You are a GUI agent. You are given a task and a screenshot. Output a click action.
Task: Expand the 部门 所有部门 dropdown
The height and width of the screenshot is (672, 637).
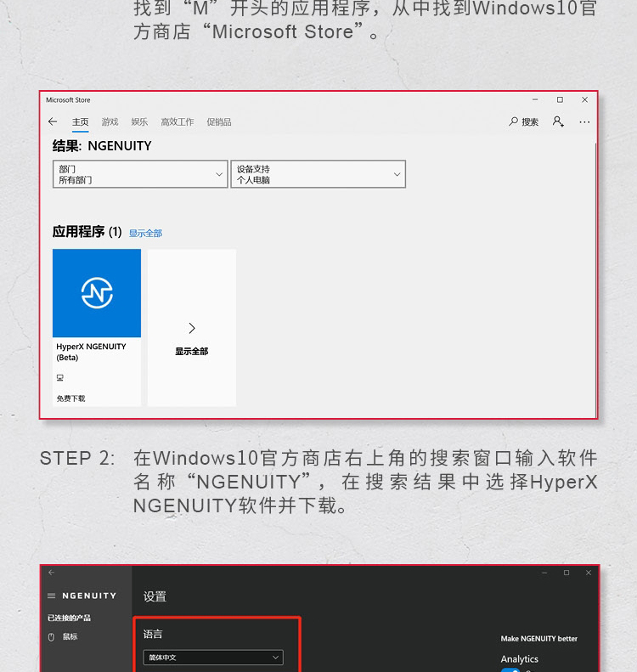click(140, 174)
